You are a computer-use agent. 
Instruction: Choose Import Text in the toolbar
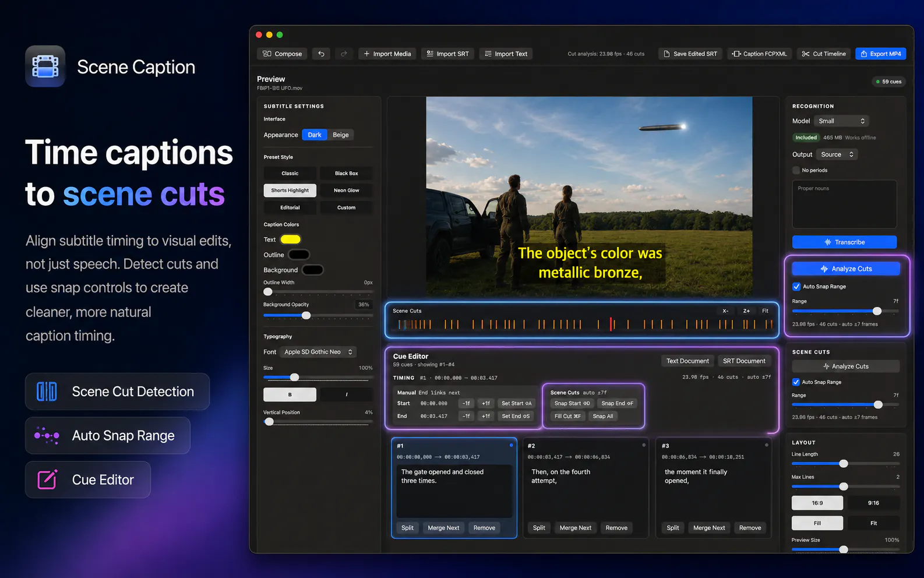[x=506, y=54]
